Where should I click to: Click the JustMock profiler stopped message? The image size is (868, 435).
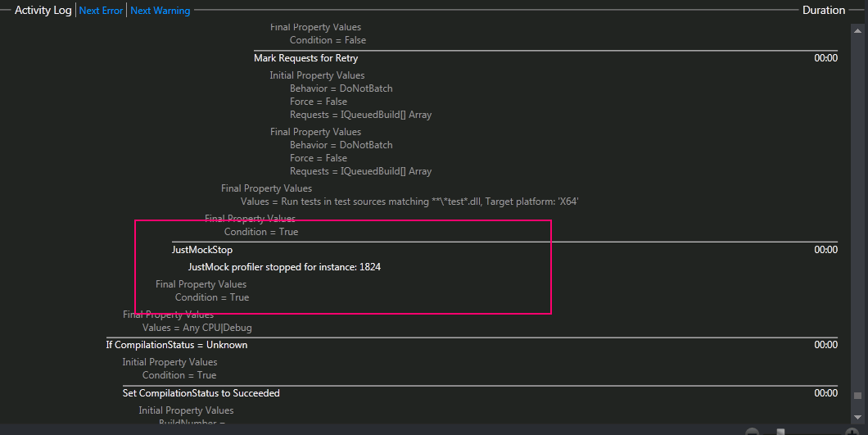coord(284,267)
